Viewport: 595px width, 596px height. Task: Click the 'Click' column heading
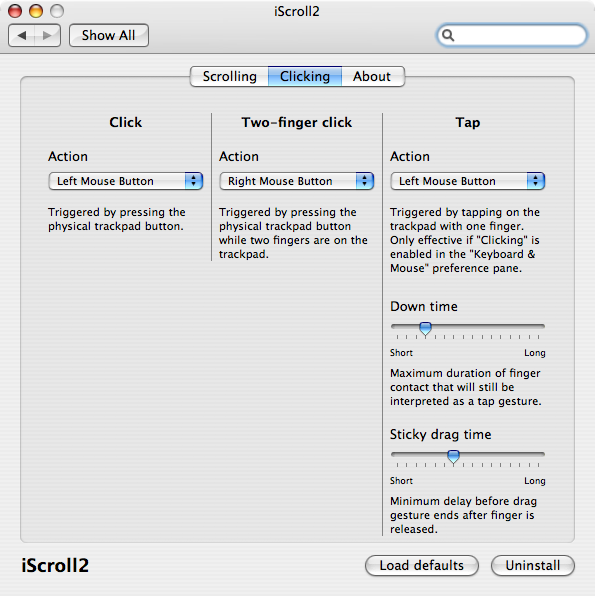point(125,122)
